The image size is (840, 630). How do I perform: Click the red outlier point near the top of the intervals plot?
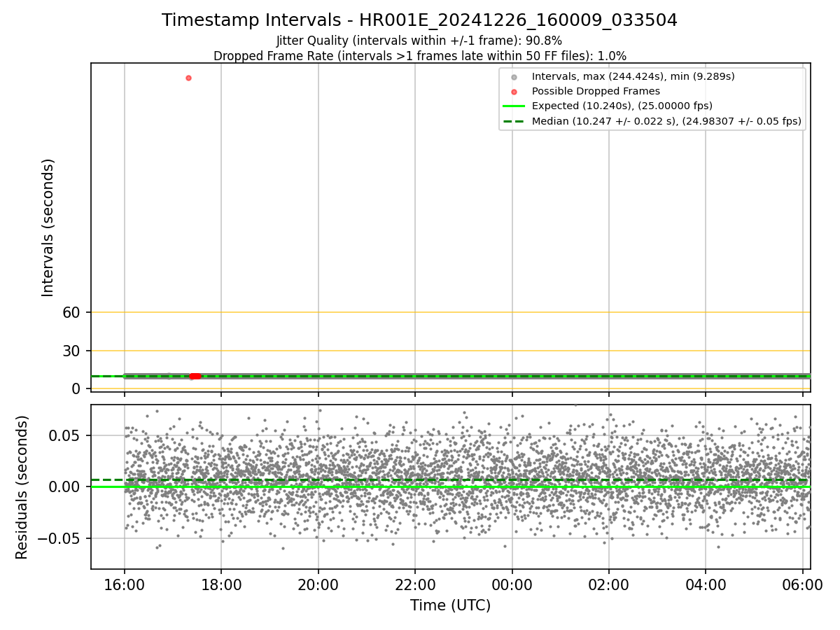pyautogui.click(x=188, y=78)
